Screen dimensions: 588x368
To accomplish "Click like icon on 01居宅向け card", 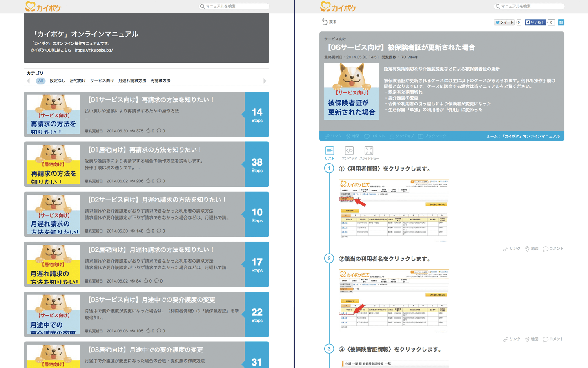I will pyautogui.click(x=148, y=181).
